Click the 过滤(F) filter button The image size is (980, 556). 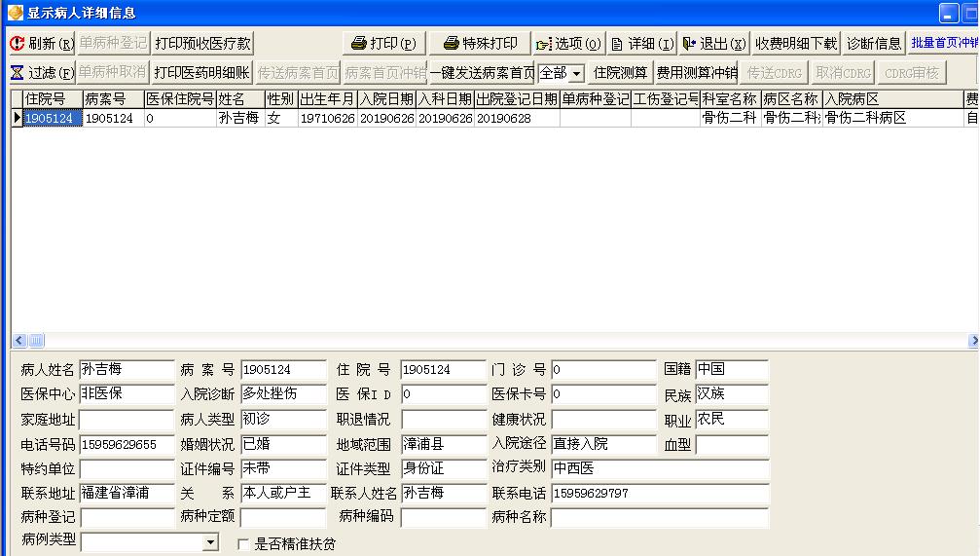point(42,73)
